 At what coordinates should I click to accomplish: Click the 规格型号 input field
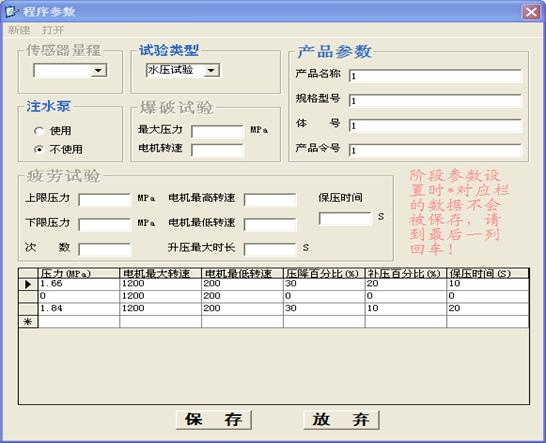point(435,101)
